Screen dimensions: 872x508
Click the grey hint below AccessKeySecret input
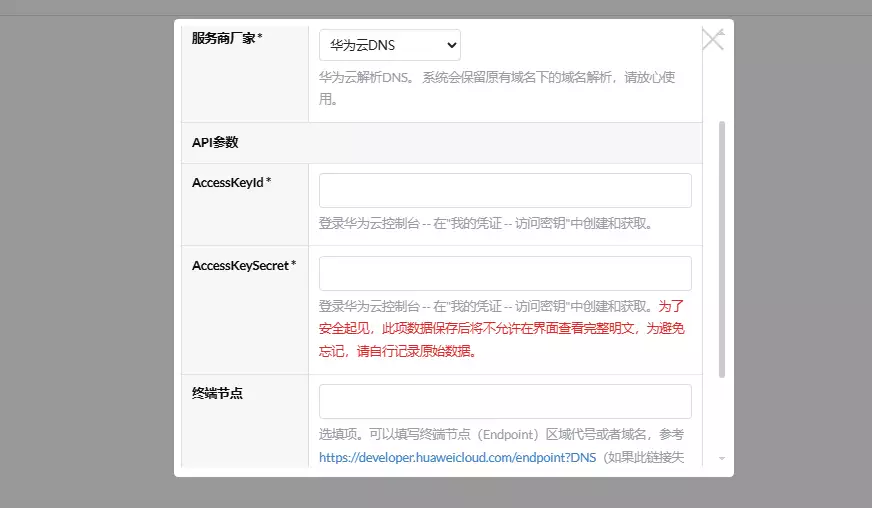[x=486, y=307]
